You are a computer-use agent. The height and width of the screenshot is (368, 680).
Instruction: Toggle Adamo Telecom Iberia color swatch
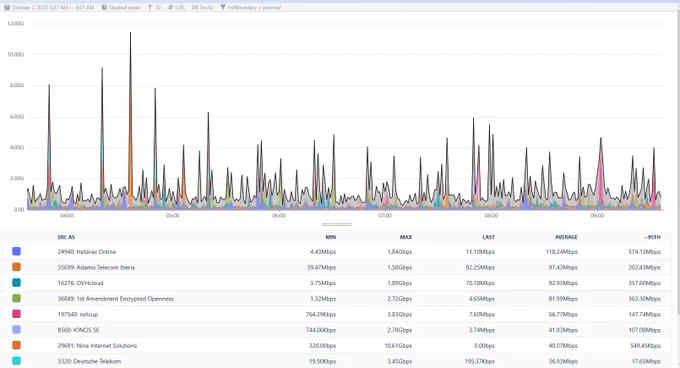[x=16, y=267]
